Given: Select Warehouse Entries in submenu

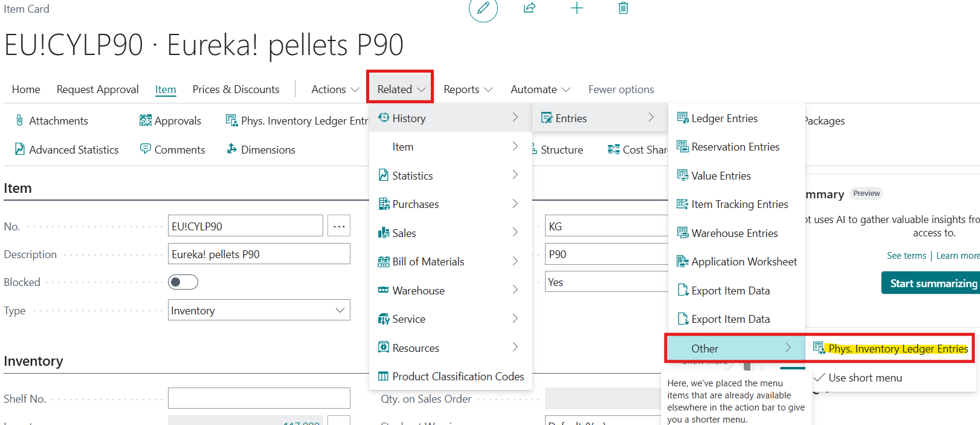Looking at the screenshot, I should tap(737, 233).
